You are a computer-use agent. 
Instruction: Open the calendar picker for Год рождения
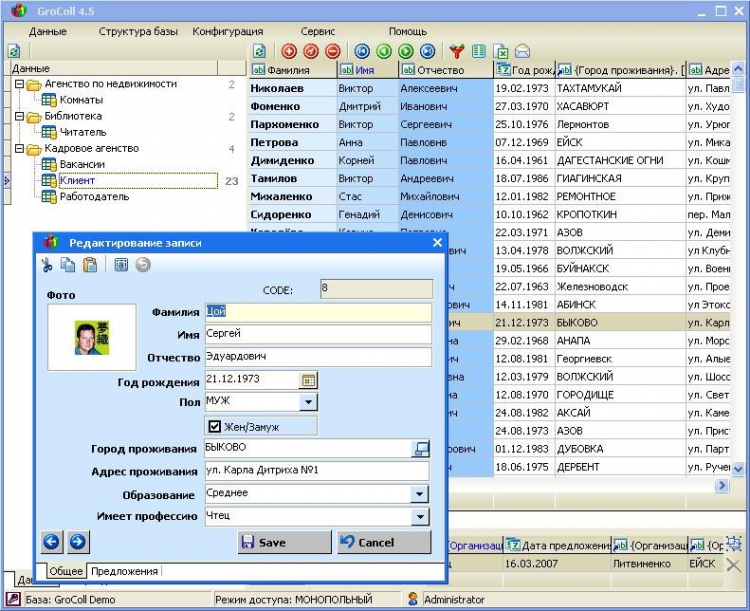tap(309, 380)
